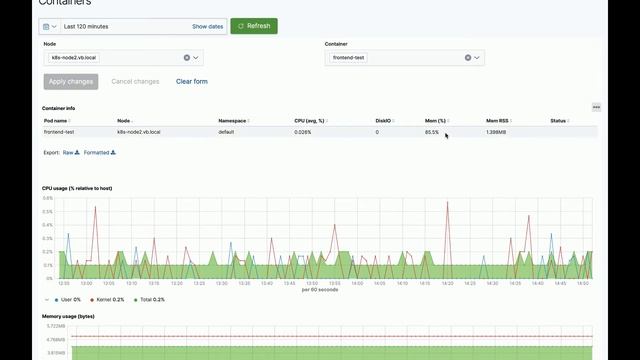
Task: Export table data as Raw
Action: pyautogui.click(x=71, y=153)
